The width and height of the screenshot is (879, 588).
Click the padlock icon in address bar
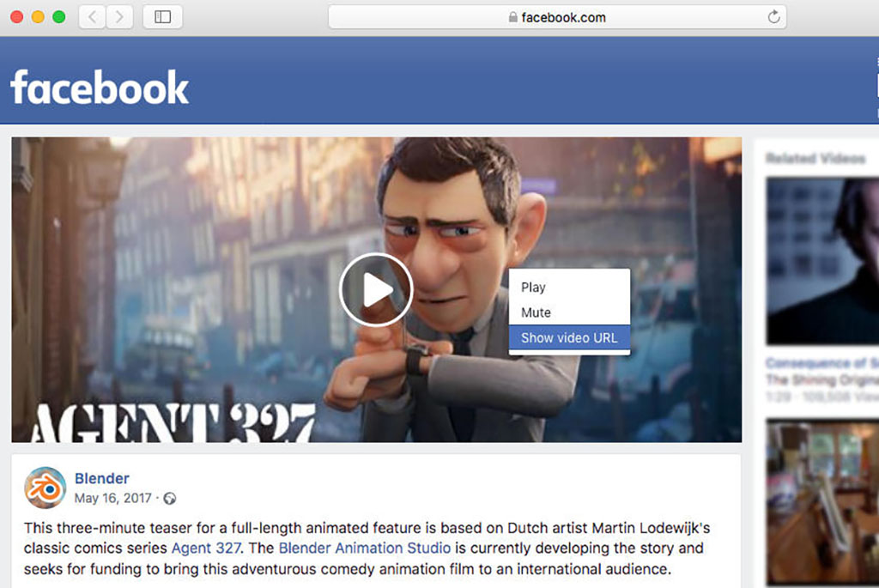(512, 17)
